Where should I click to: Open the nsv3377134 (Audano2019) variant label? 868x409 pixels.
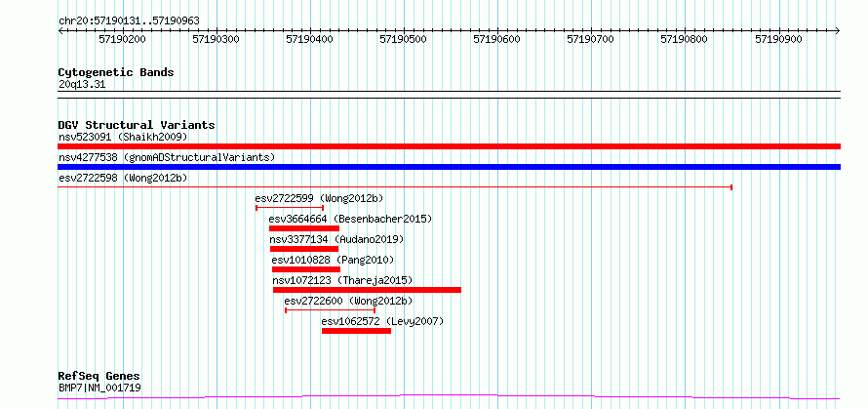click(337, 239)
